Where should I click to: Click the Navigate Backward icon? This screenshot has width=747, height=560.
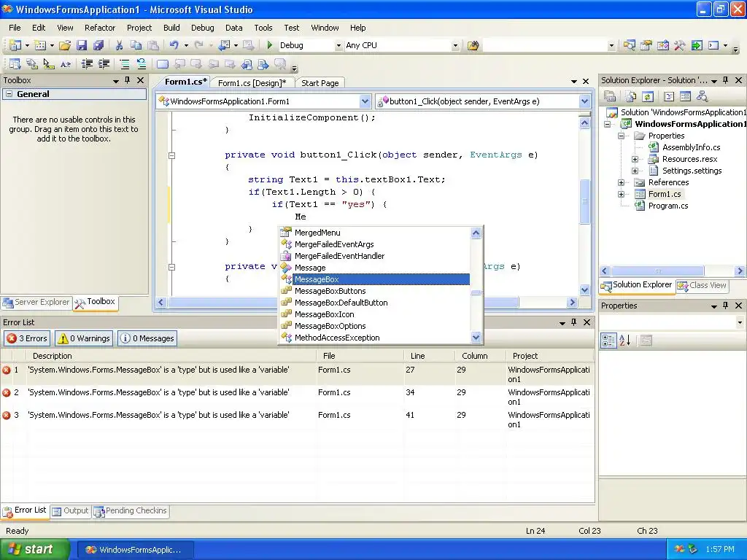(x=224, y=45)
